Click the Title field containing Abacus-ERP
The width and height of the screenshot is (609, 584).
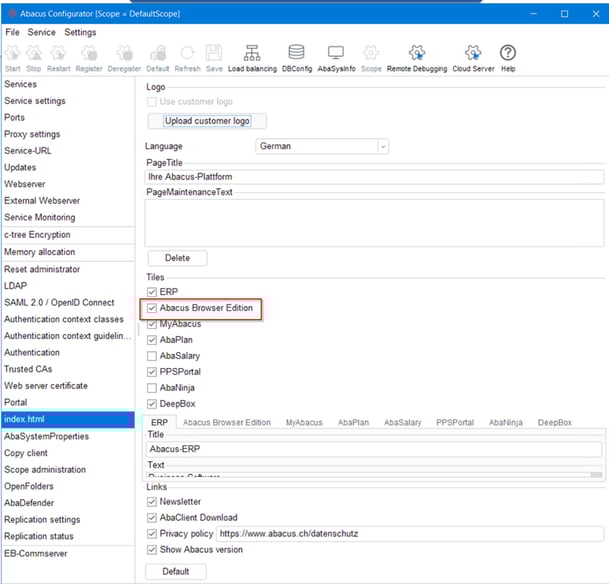(374, 449)
